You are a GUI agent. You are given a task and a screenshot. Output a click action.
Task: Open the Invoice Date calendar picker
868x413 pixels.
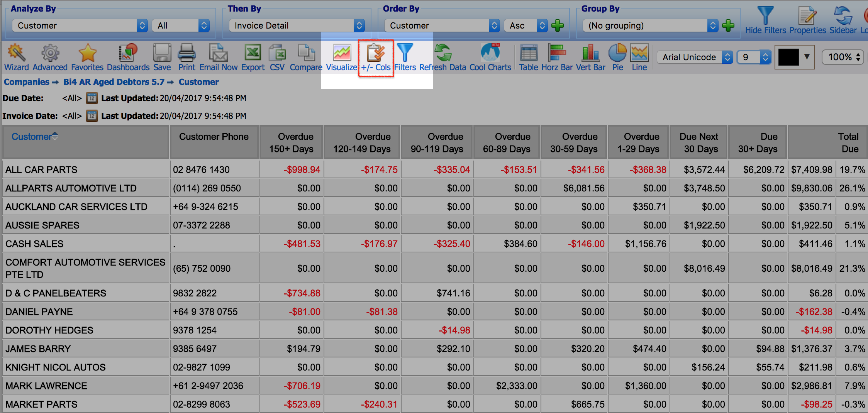click(x=92, y=116)
